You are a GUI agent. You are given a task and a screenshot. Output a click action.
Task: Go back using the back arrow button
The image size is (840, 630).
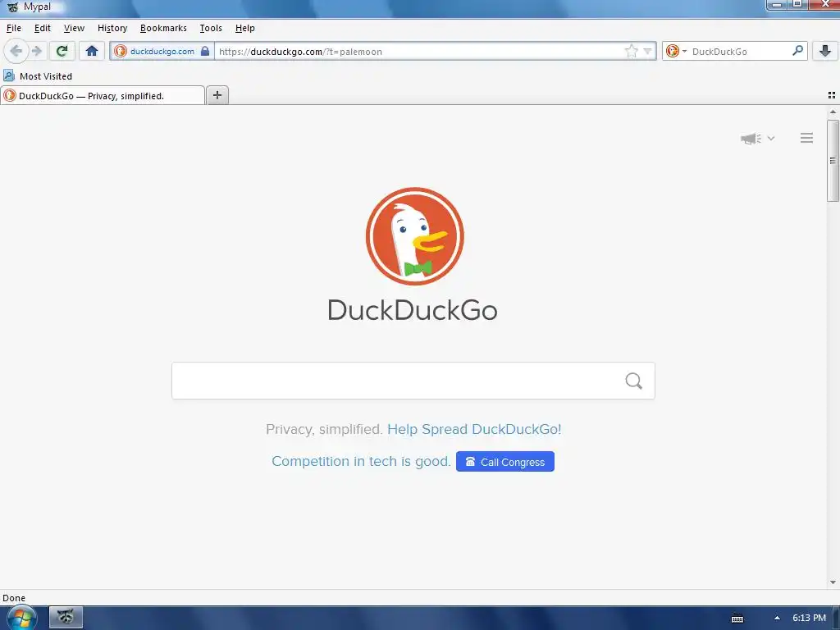click(x=16, y=52)
